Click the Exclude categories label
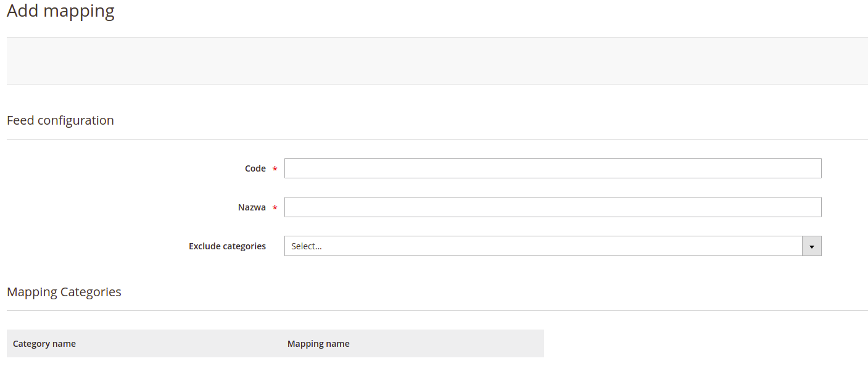This screenshot has width=868, height=382. [227, 246]
